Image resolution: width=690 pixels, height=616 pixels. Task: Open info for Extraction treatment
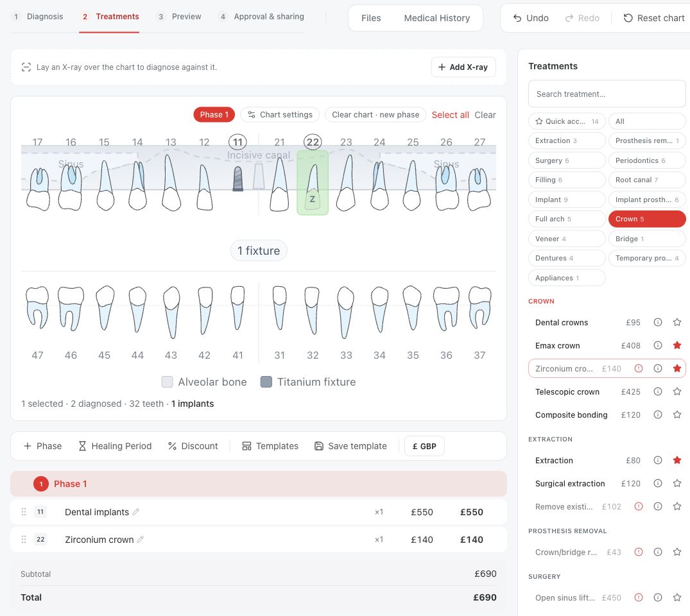657,460
